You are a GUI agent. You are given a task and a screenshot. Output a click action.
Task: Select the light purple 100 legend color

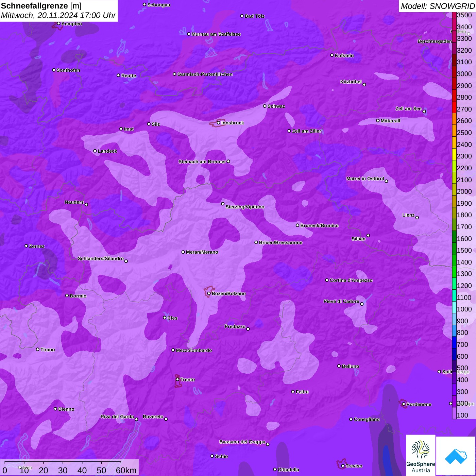(454, 413)
